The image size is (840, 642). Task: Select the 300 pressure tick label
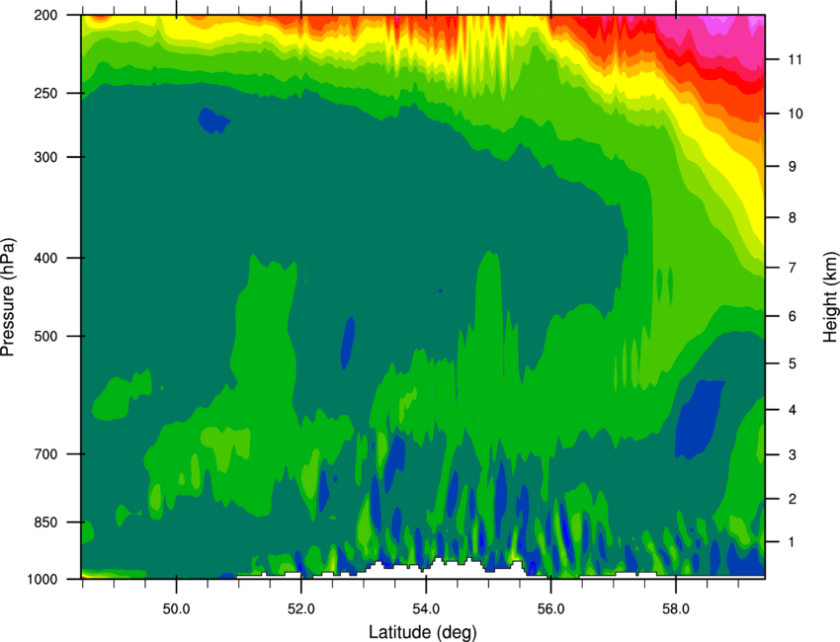click(x=46, y=157)
